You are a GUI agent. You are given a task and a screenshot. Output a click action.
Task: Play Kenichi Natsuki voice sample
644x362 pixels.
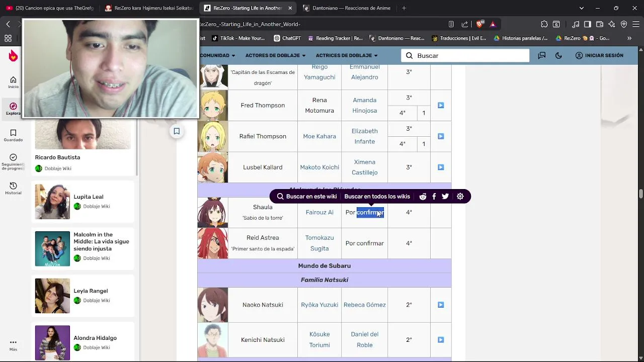(441, 340)
